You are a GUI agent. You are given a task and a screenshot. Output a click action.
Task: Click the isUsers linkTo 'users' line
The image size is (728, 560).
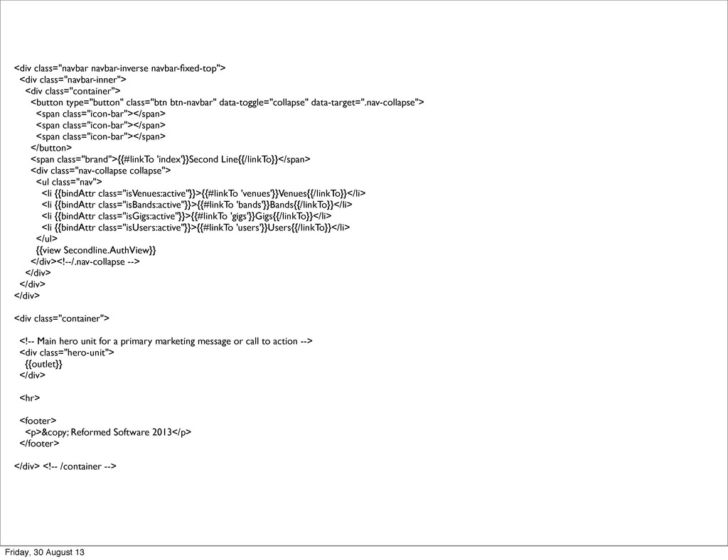pos(196,227)
